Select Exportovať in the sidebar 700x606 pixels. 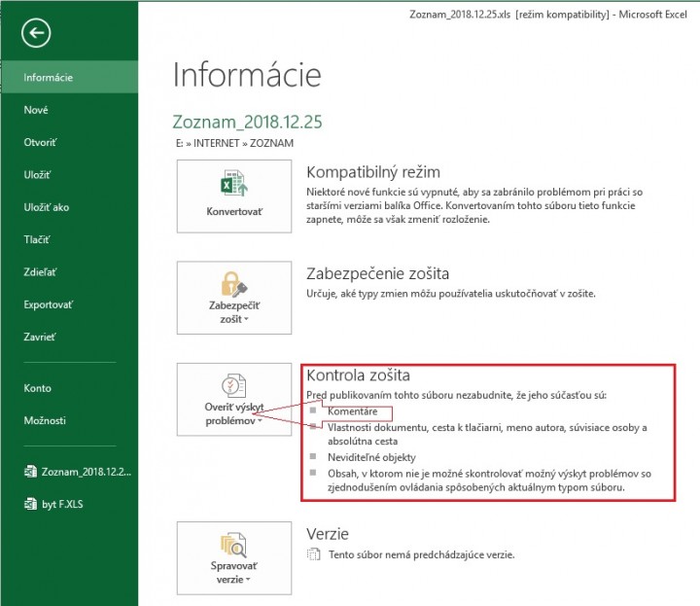[49, 304]
